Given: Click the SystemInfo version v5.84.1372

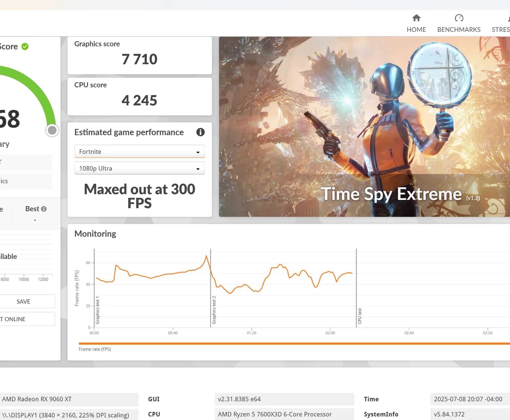Looking at the screenshot, I should 470,414.
